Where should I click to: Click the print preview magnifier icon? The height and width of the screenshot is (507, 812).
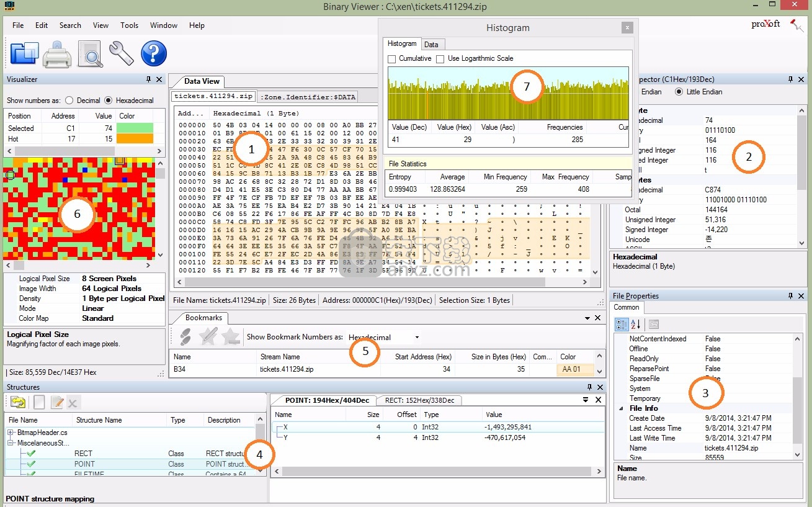point(91,53)
